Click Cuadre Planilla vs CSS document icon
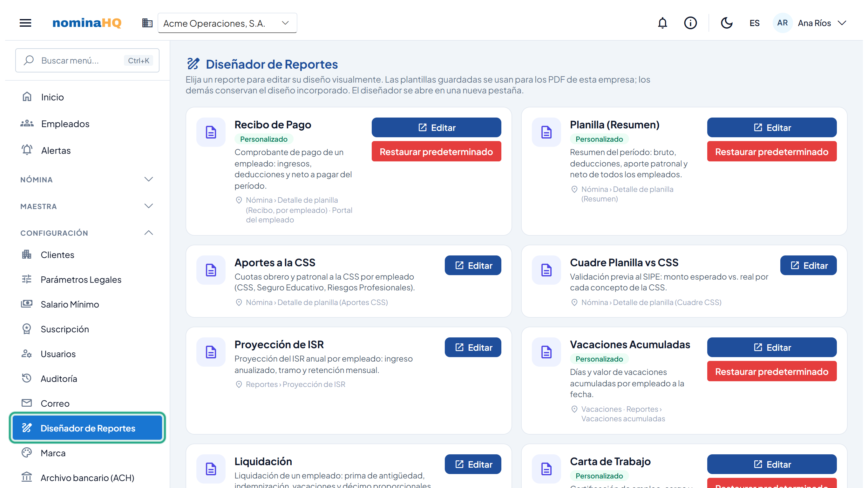 pos(546,270)
